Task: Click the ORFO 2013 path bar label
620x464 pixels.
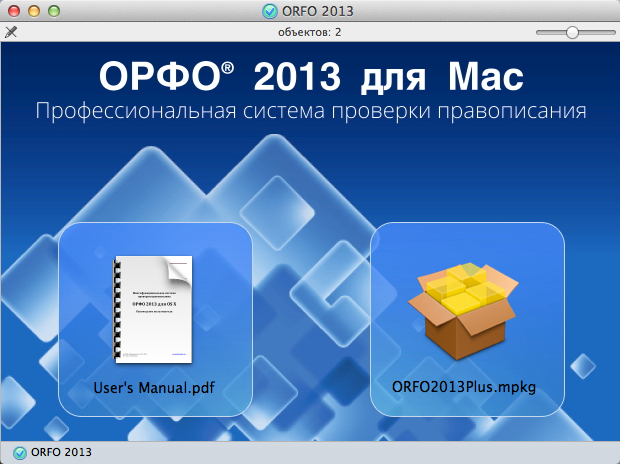Action: coord(61,452)
